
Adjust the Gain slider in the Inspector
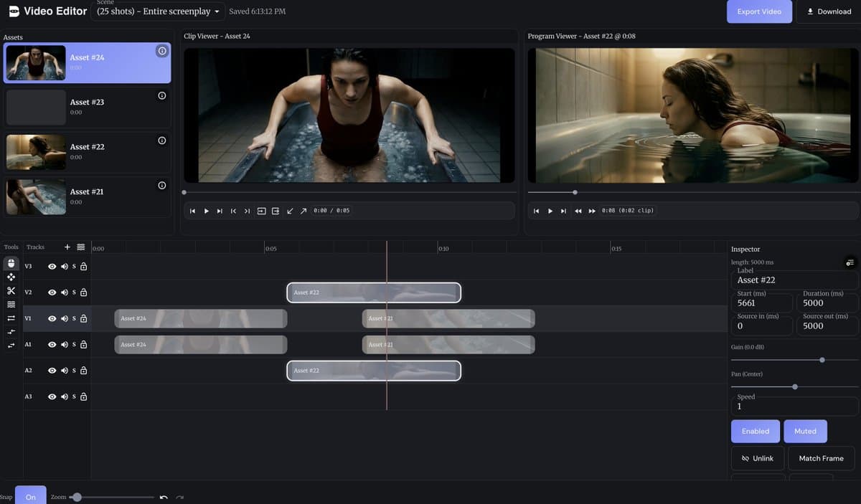click(822, 360)
